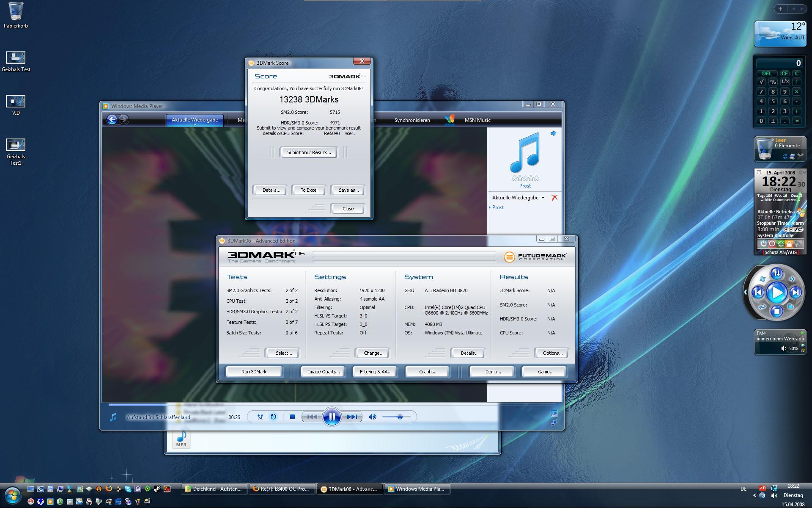The height and width of the screenshot is (508, 812).
Task: Launch the 3DMark Demo
Action: pyautogui.click(x=493, y=372)
